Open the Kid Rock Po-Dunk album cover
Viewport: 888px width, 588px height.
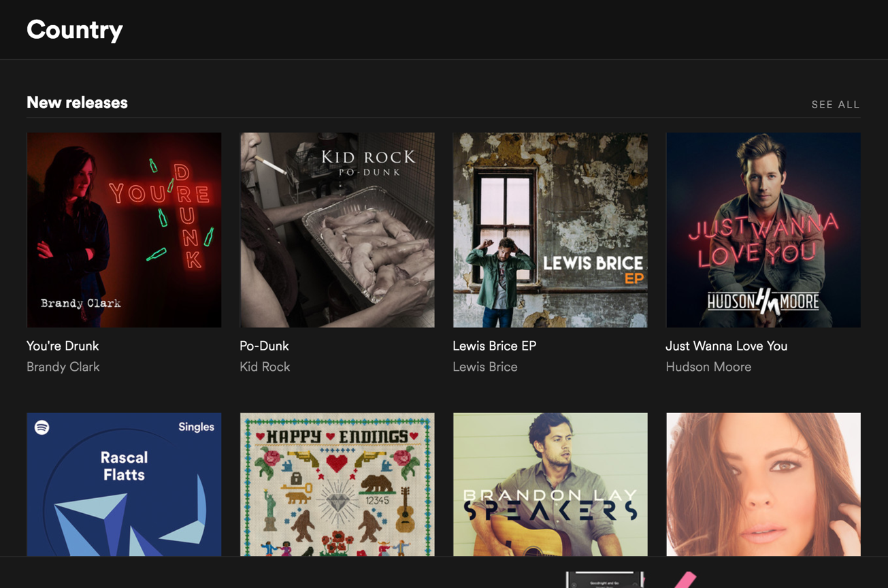(337, 230)
